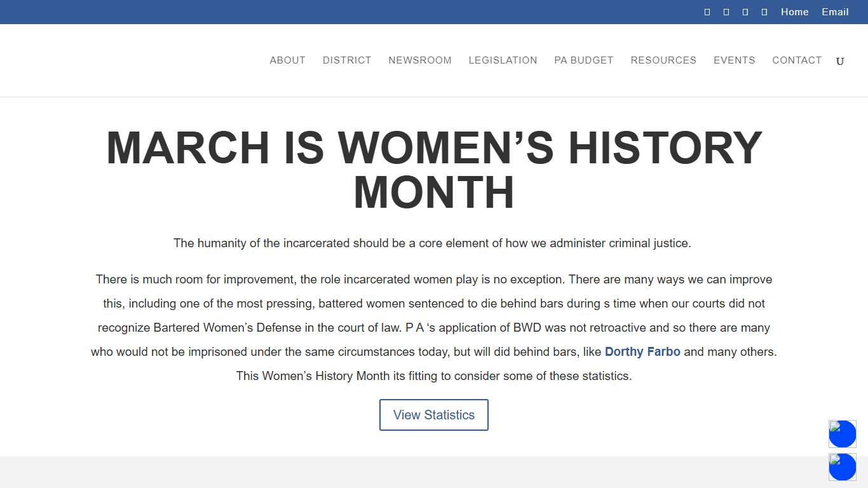Click the second social media icon
868x488 pixels.
[726, 11]
